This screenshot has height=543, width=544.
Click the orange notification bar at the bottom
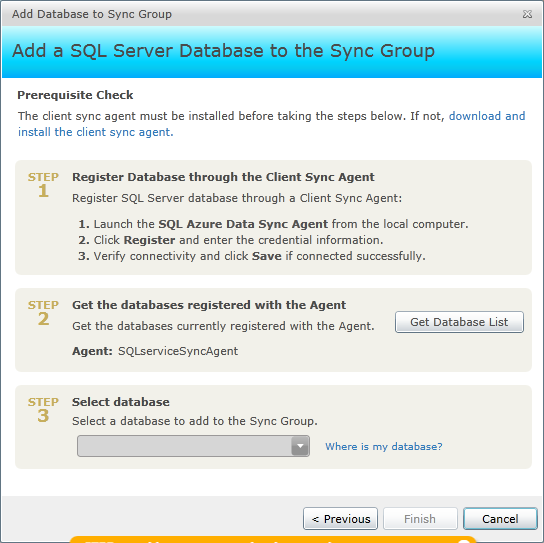(x=273, y=540)
